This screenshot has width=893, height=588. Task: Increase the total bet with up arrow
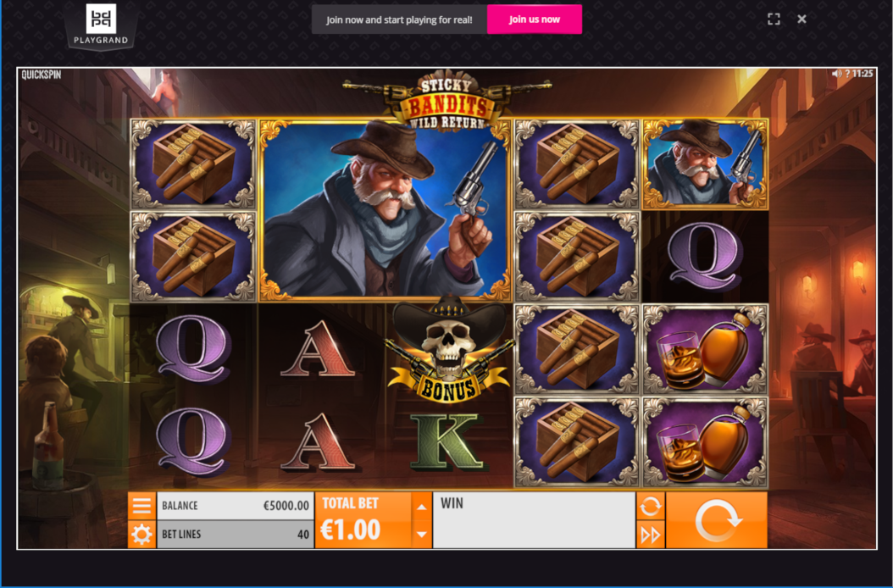click(421, 507)
